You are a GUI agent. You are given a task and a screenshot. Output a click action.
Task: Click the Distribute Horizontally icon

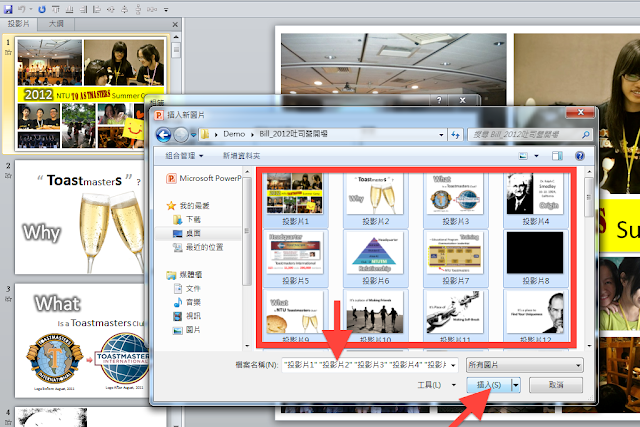coord(152,9)
